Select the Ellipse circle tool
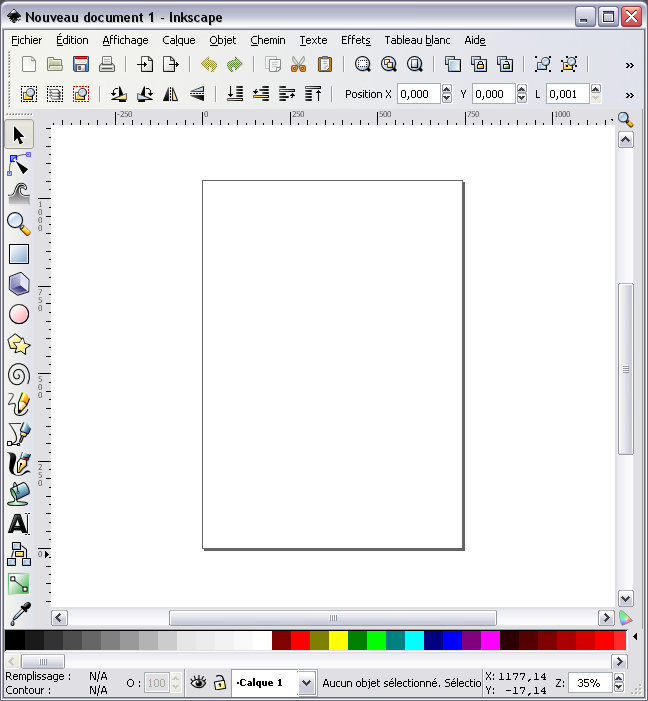This screenshot has height=701, width=648. (x=19, y=314)
